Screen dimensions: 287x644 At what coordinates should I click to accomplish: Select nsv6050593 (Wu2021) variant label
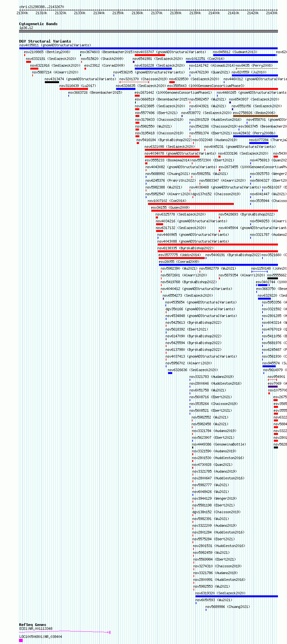[213, 600]
